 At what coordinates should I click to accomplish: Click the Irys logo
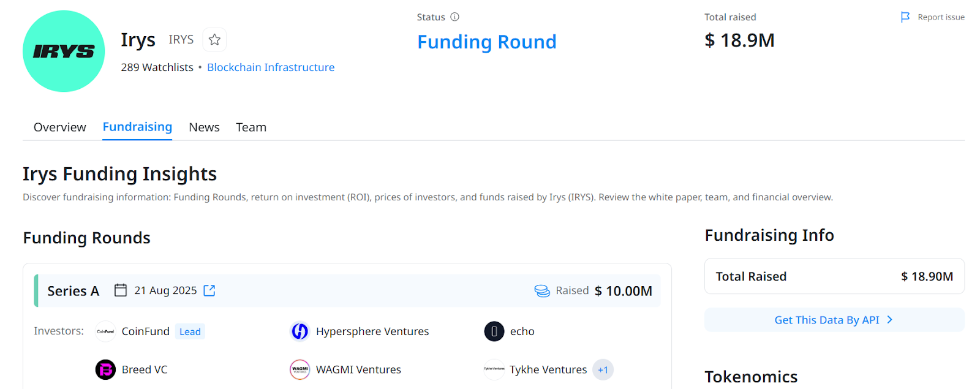64,51
